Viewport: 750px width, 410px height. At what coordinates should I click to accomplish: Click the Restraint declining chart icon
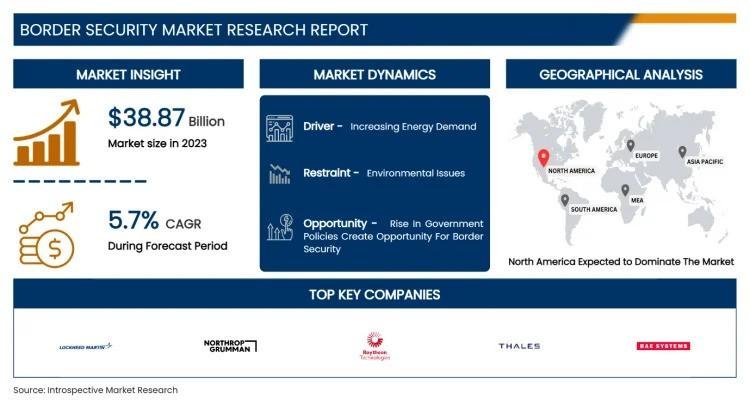click(280, 174)
